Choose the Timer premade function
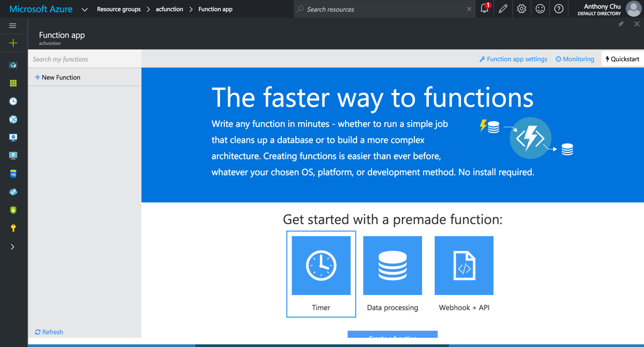Screen dimensions: 644x347 [x=321, y=274]
